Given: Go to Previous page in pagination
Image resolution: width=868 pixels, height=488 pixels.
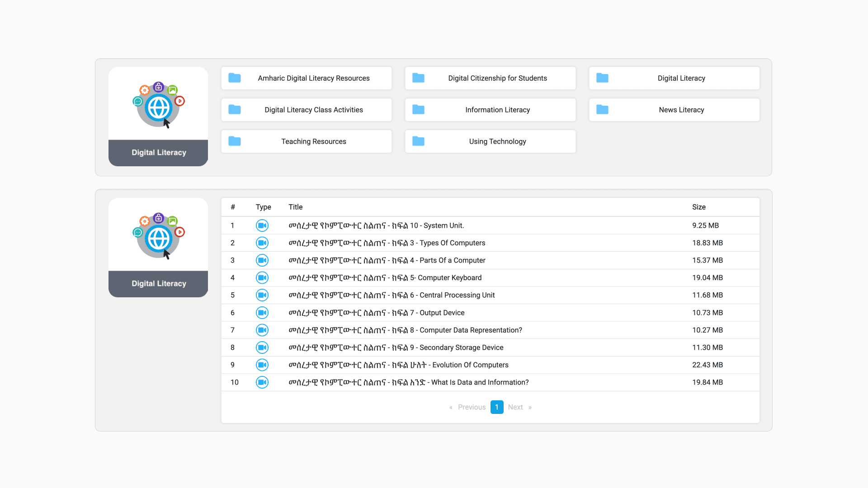Looking at the screenshot, I should click(472, 407).
